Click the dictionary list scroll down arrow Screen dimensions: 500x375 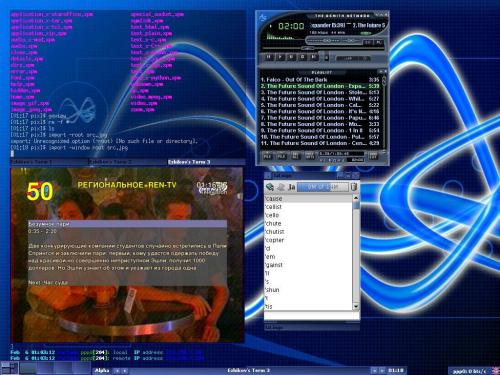tap(356, 306)
